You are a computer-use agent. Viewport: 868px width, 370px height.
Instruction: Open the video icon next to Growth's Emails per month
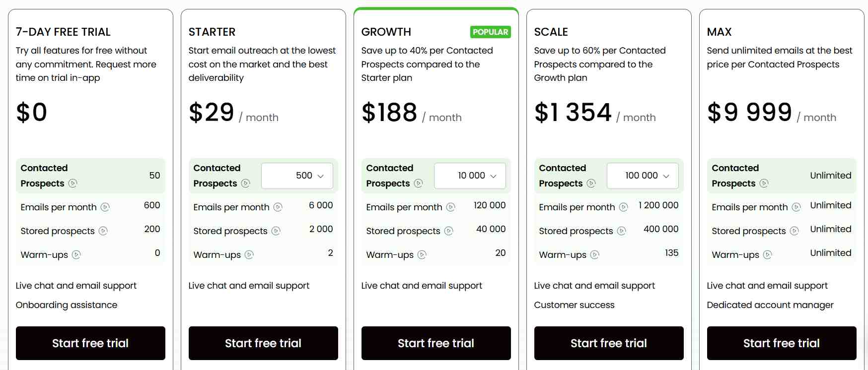click(450, 207)
